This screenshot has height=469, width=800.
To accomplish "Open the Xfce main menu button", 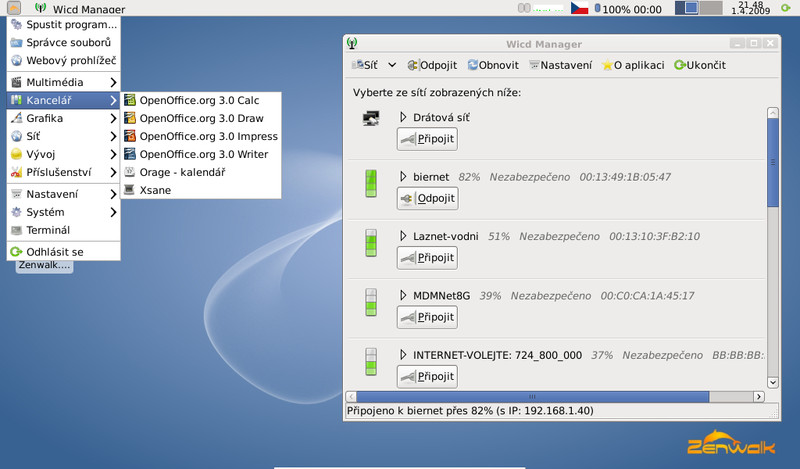I will (x=14, y=8).
